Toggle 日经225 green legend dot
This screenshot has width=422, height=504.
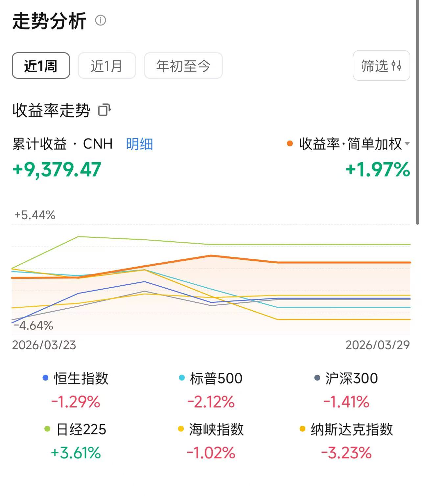pos(47,429)
